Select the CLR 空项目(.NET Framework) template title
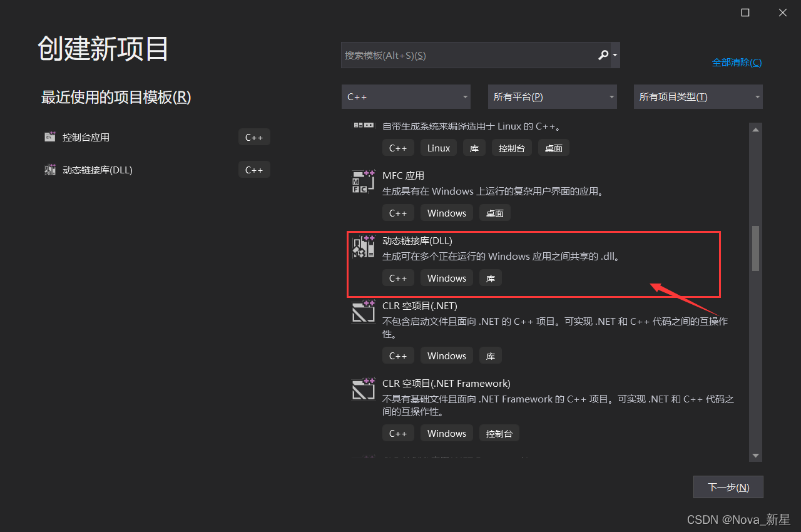The height and width of the screenshot is (532, 801). point(446,383)
